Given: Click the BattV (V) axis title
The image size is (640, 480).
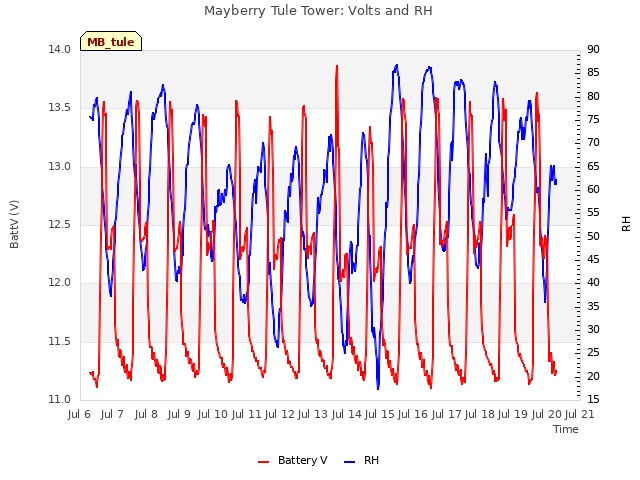Looking at the screenshot, I should 14,224.
